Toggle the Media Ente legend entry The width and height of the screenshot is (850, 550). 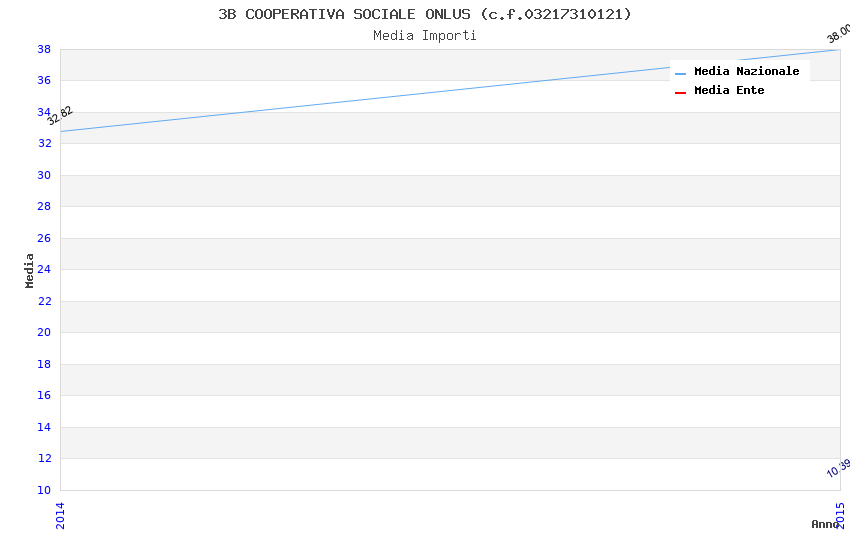coord(729,91)
